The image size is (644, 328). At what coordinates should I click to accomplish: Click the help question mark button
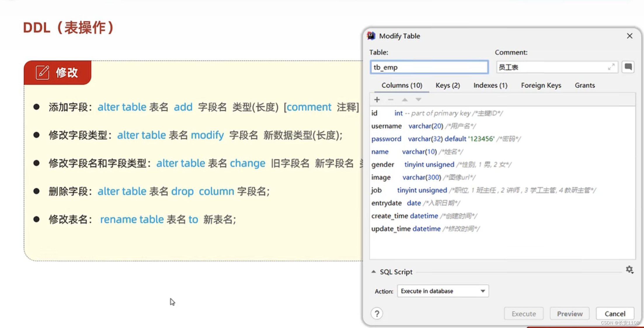[377, 314]
